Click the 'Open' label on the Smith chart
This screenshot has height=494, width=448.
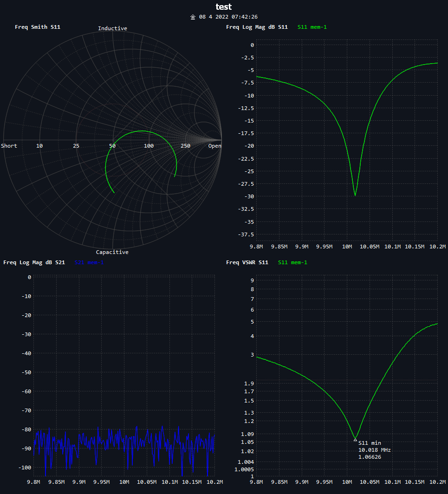[x=214, y=146]
